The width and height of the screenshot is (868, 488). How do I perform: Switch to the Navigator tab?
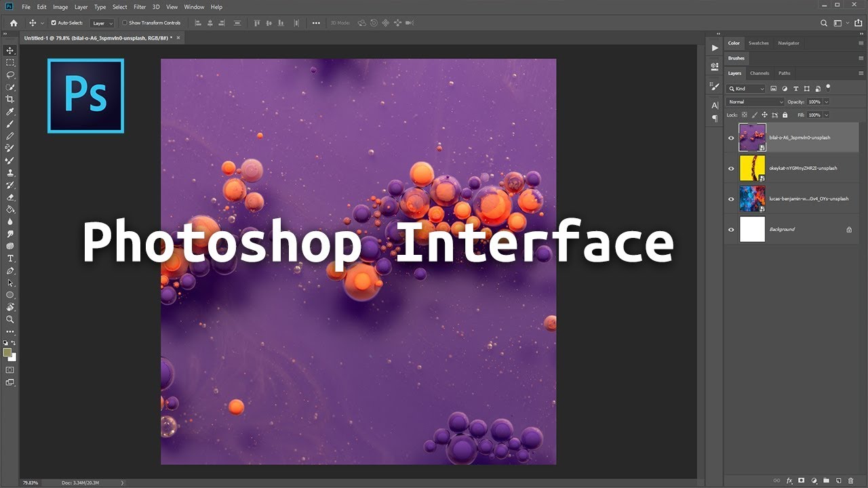pyautogui.click(x=789, y=43)
